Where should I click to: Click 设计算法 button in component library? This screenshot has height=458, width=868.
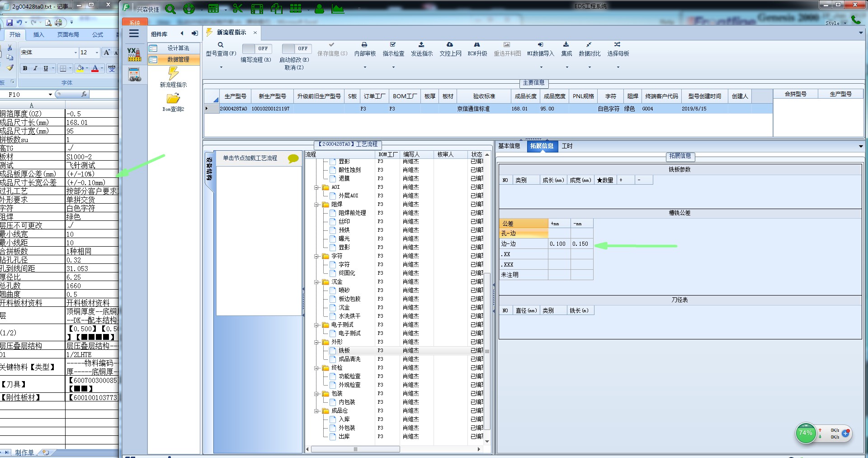174,48
